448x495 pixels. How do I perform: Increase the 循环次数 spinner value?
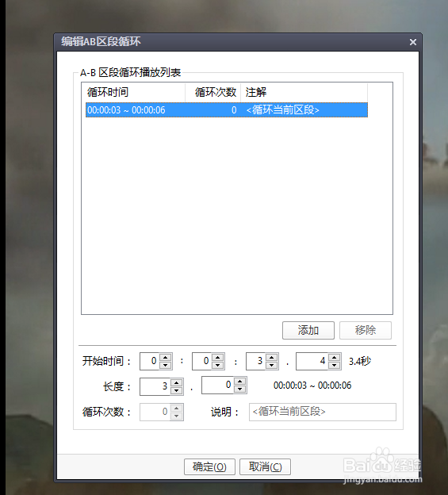pyautogui.click(x=176, y=408)
